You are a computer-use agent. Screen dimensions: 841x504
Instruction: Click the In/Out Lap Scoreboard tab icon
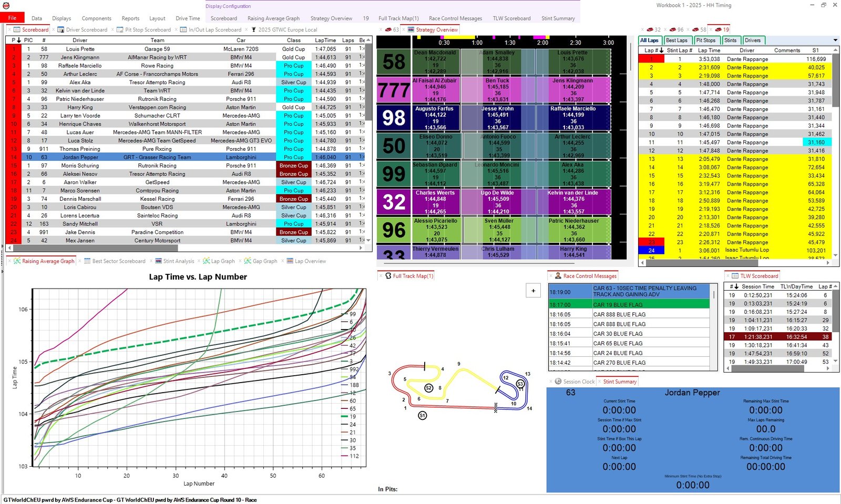tap(183, 30)
